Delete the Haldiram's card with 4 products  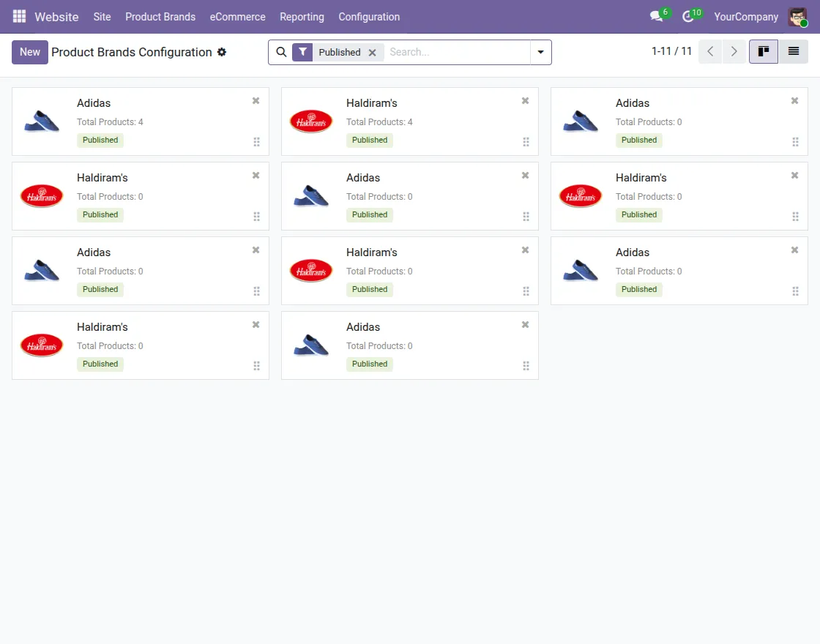pos(525,101)
